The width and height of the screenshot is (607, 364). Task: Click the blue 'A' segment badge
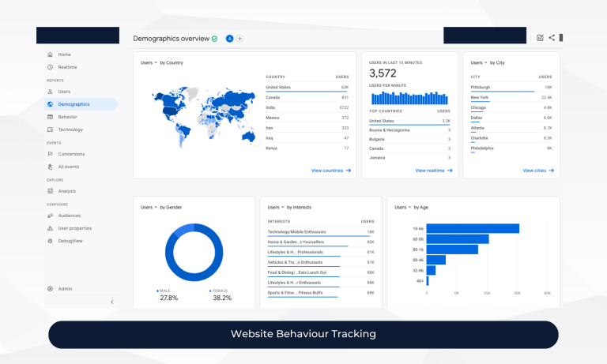[x=229, y=38]
